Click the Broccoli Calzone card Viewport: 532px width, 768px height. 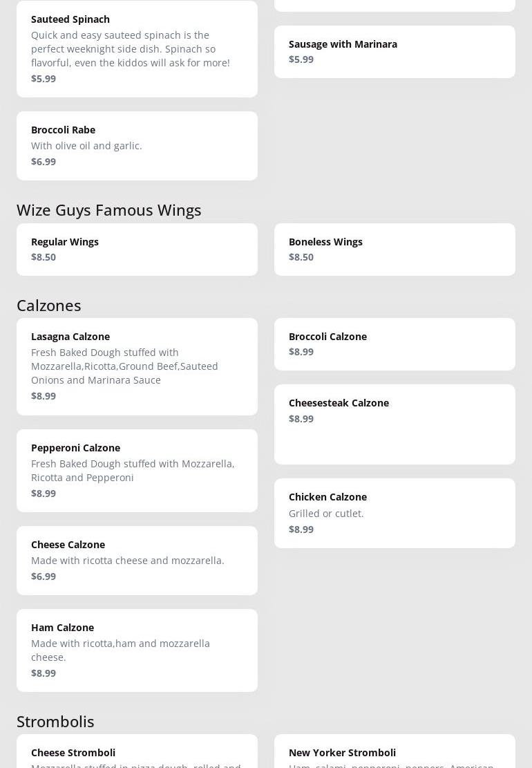pos(395,344)
